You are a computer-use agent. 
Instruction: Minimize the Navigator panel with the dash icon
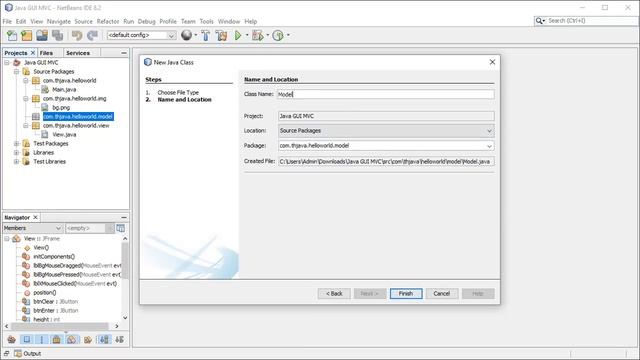coord(124,218)
